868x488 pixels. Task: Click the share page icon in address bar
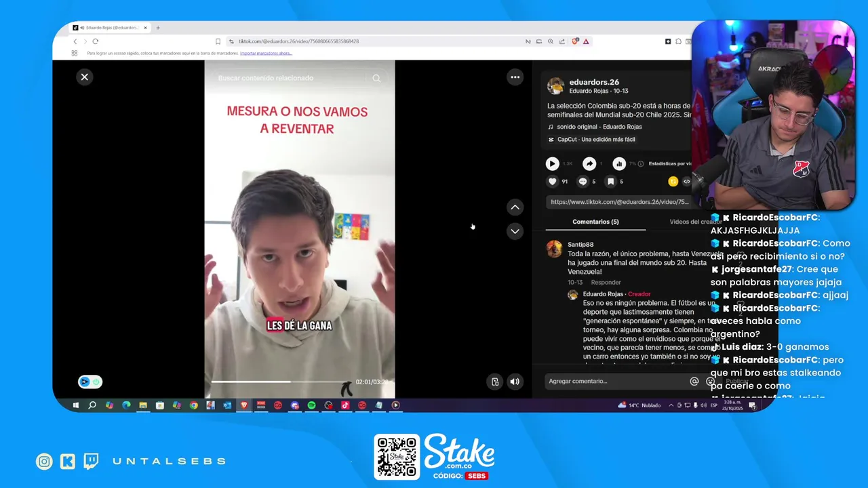[562, 41]
